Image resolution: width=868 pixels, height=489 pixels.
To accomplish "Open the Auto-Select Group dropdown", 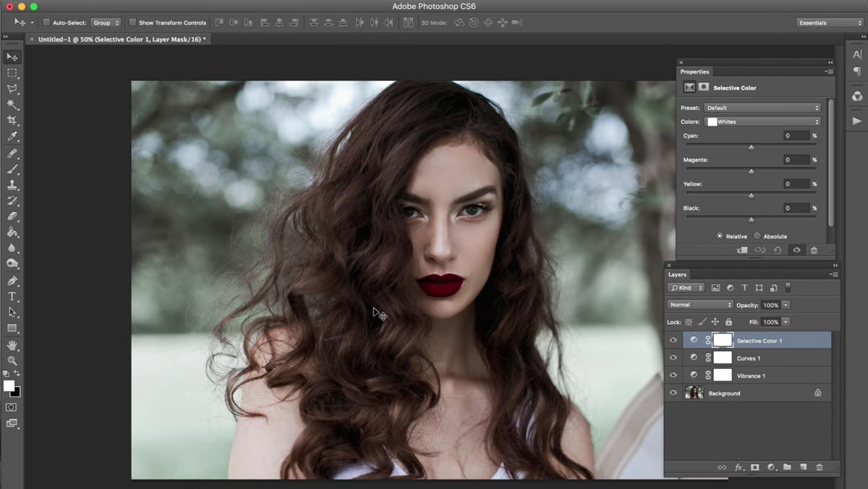I will (x=106, y=22).
